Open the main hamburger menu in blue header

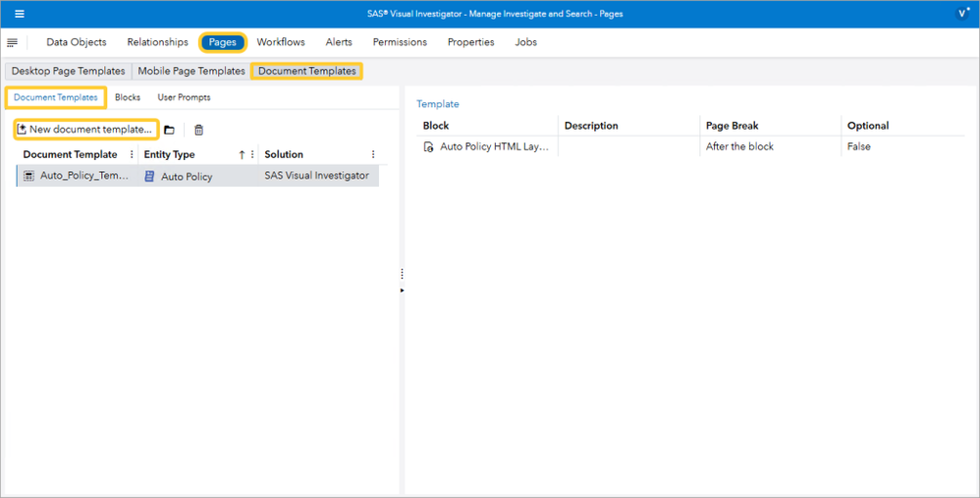pyautogui.click(x=20, y=14)
